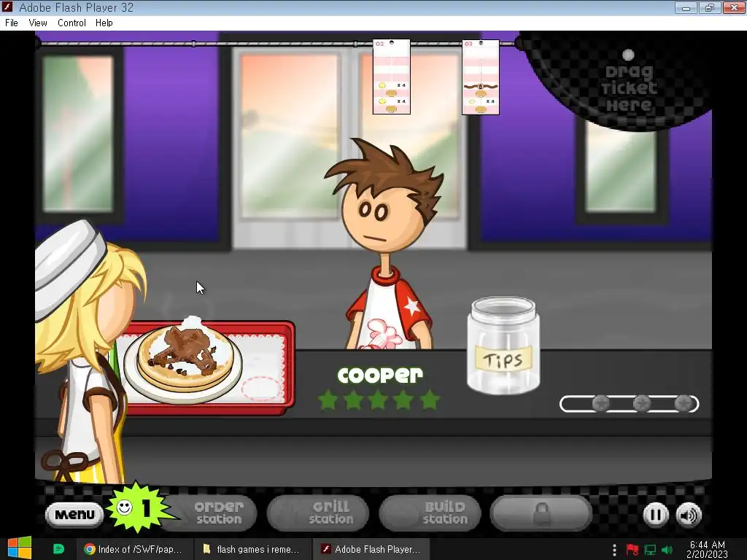747x560 pixels.
Task: Click the last green customer star
Action: click(429, 400)
